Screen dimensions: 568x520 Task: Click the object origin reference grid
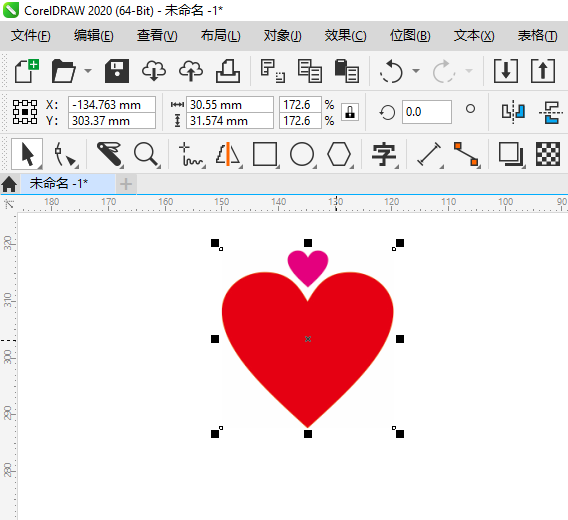[25, 112]
